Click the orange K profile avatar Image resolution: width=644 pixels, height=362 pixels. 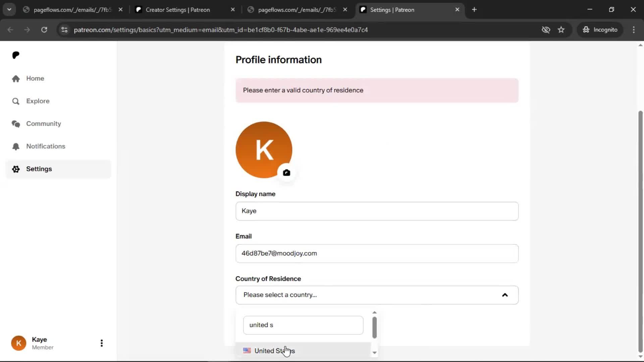[x=264, y=149]
